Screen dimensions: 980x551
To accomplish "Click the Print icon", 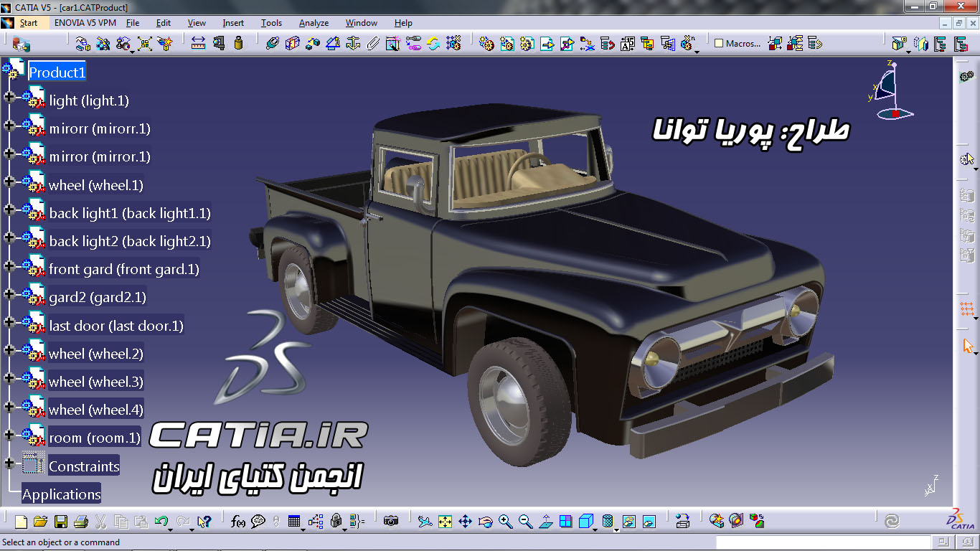I will click(81, 522).
